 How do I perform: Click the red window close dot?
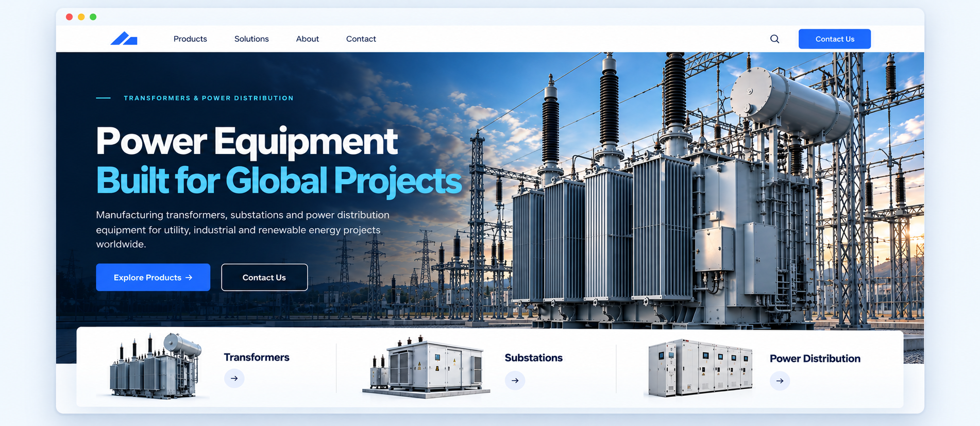69,17
